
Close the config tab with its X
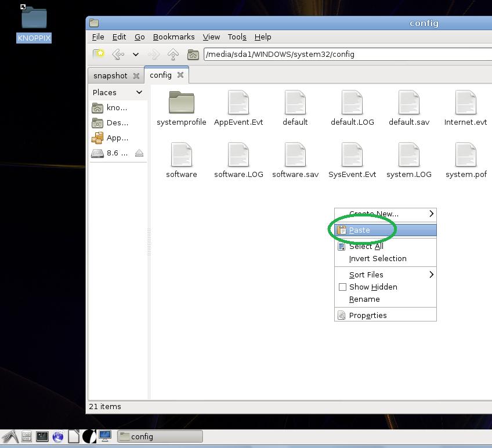(180, 75)
